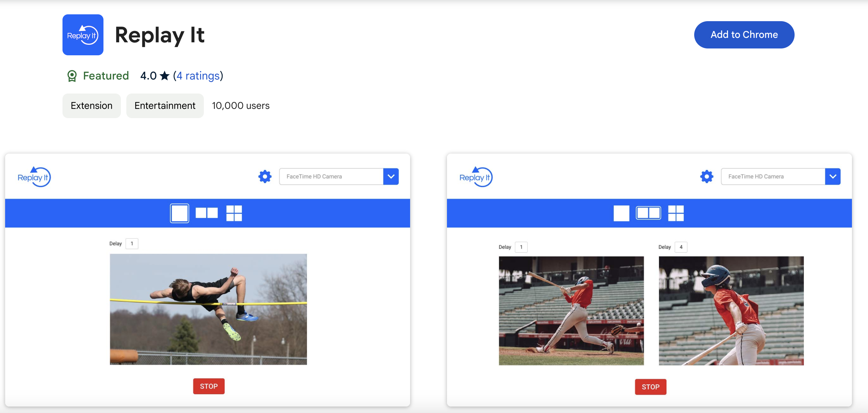This screenshot has height=413, width=868.
Task: Select single-view layout in left screenshot
Action: pos(180,213)
